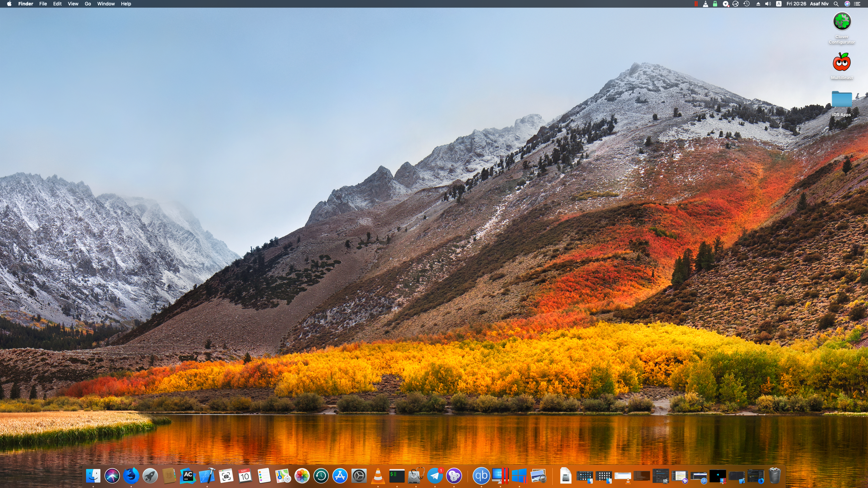Open System Preferences gear in Dock
This screenshot has width=868, height=488.
point(359,476)
